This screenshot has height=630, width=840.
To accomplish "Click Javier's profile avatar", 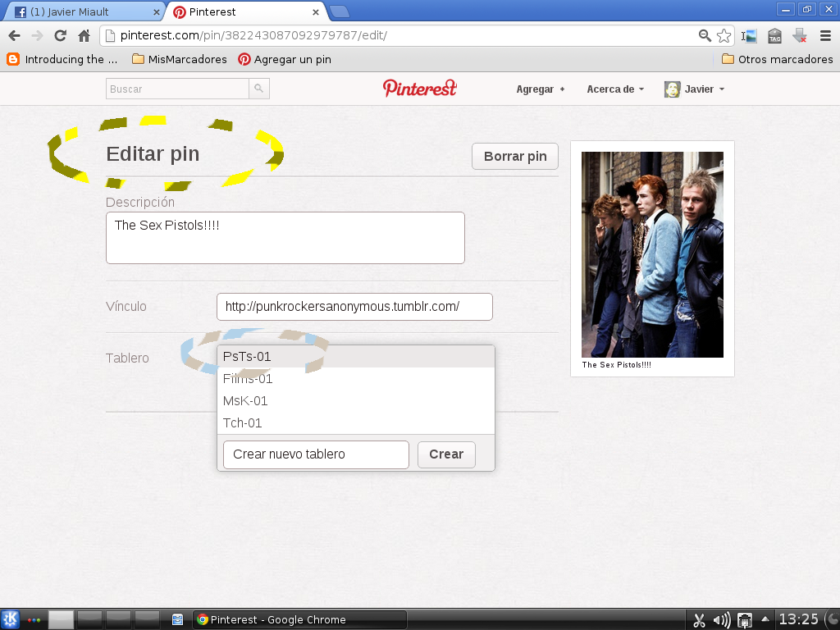I will tap(672, 89).
